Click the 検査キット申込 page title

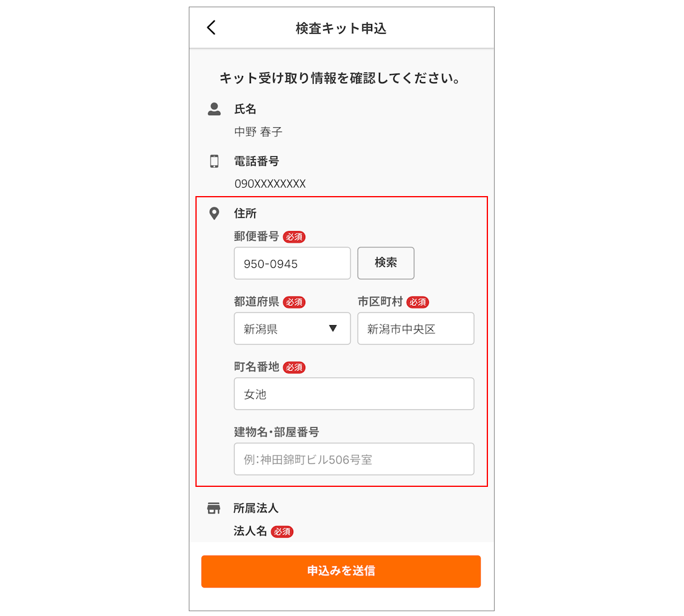point(341,28)
